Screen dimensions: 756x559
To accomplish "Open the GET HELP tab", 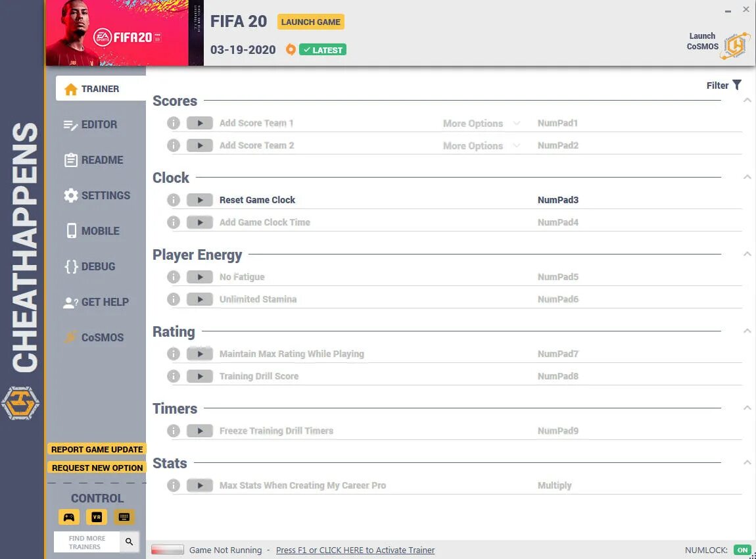I will (96, 302).
